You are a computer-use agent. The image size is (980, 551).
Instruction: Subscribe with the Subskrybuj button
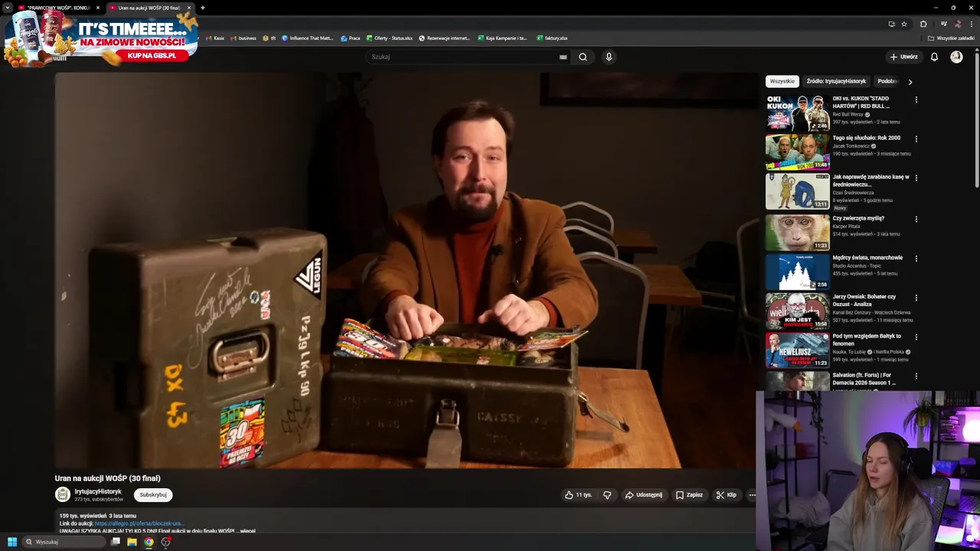tap(153, 495)
